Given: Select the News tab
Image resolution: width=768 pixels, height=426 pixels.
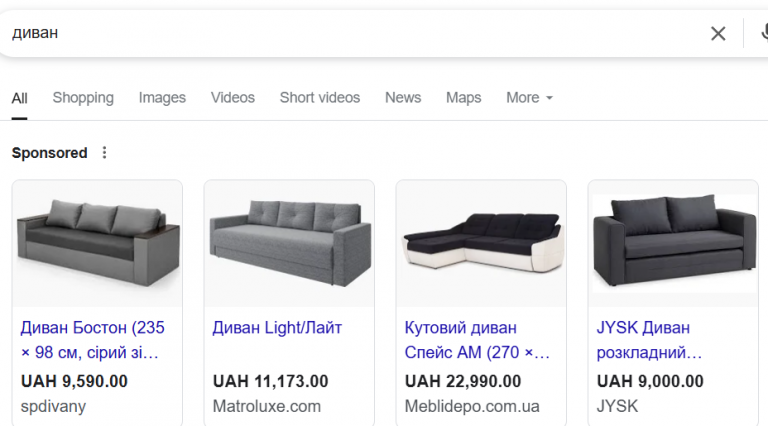Looking at the screenshot, I should (x=403, y=97).
